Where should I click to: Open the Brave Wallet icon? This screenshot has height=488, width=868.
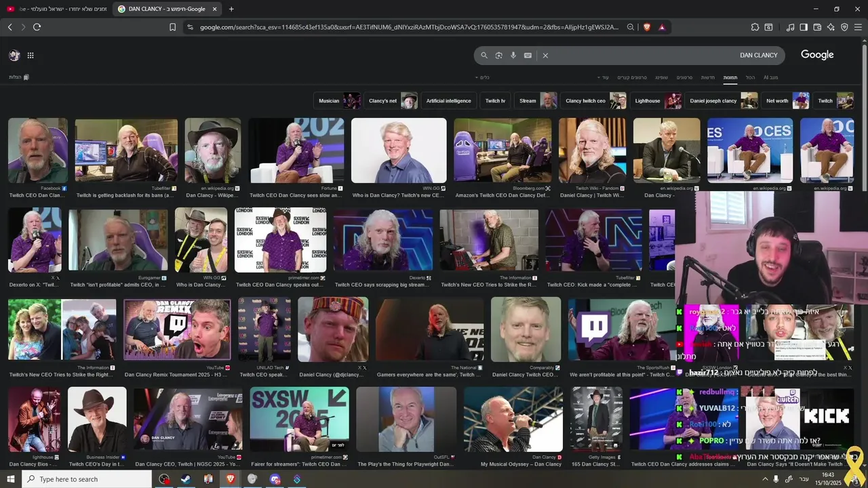click(817, 27)
